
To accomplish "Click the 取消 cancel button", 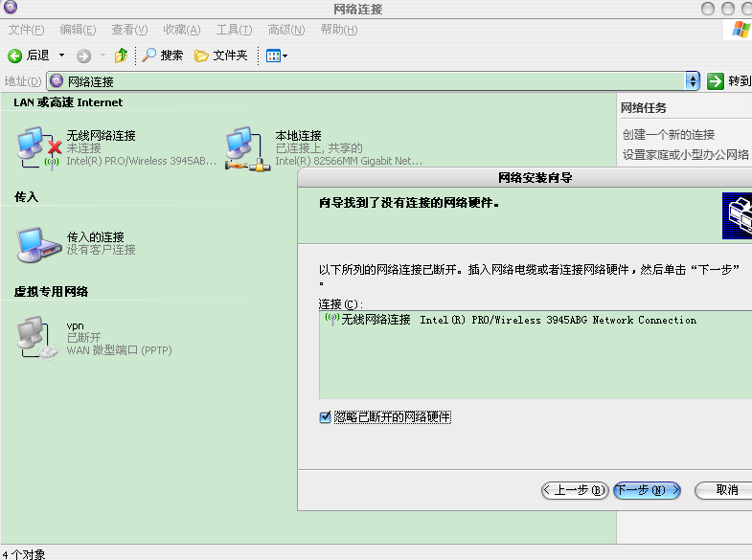I will point(723,490).
